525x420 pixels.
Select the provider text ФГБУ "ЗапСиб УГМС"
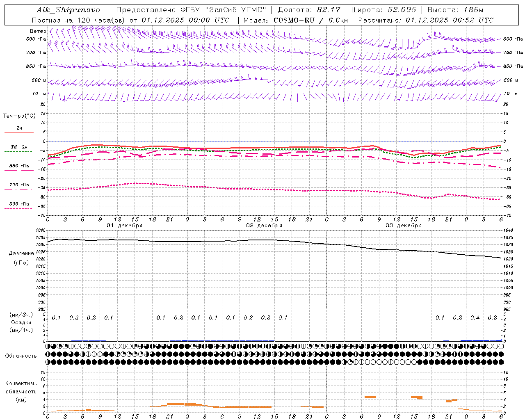point(223,10)
